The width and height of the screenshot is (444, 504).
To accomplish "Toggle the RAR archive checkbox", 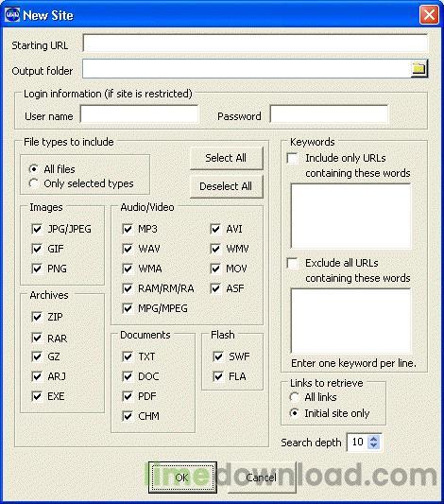I will tap(37, 338).
